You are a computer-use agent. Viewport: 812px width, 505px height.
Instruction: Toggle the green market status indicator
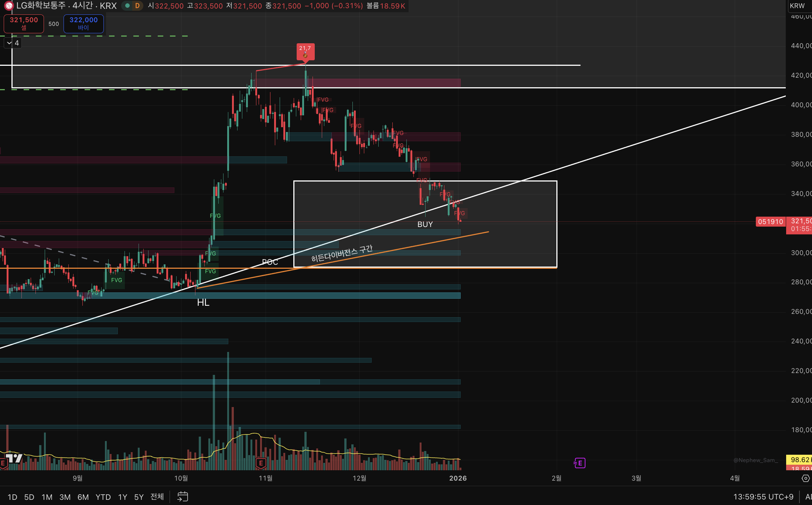(127, 6)
